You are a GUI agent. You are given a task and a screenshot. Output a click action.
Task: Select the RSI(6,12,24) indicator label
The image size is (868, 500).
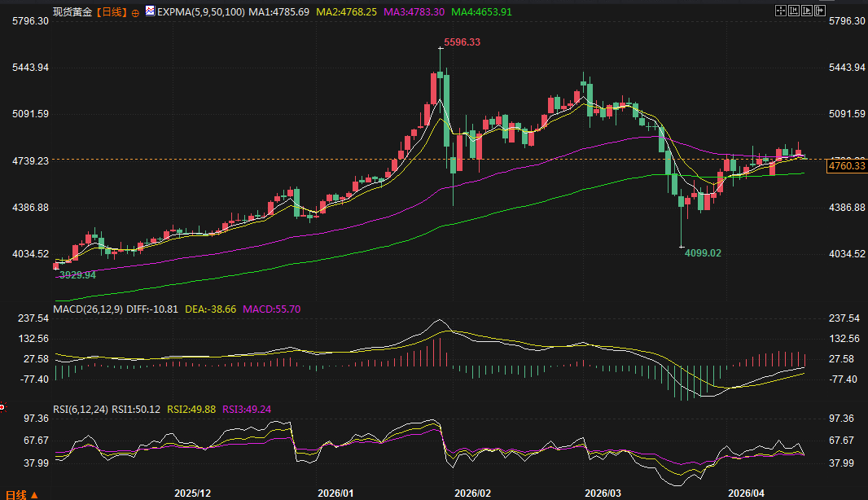coord(81,410)
